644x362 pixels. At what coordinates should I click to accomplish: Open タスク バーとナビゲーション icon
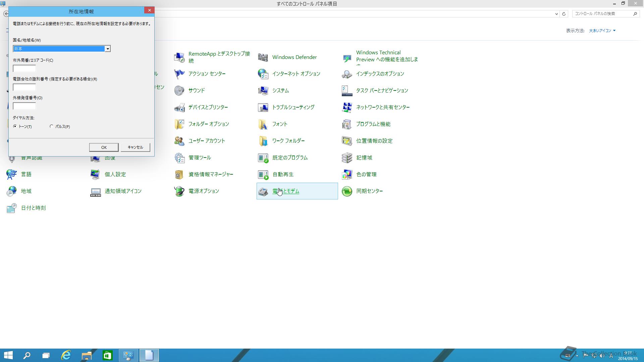click(347, 91)
